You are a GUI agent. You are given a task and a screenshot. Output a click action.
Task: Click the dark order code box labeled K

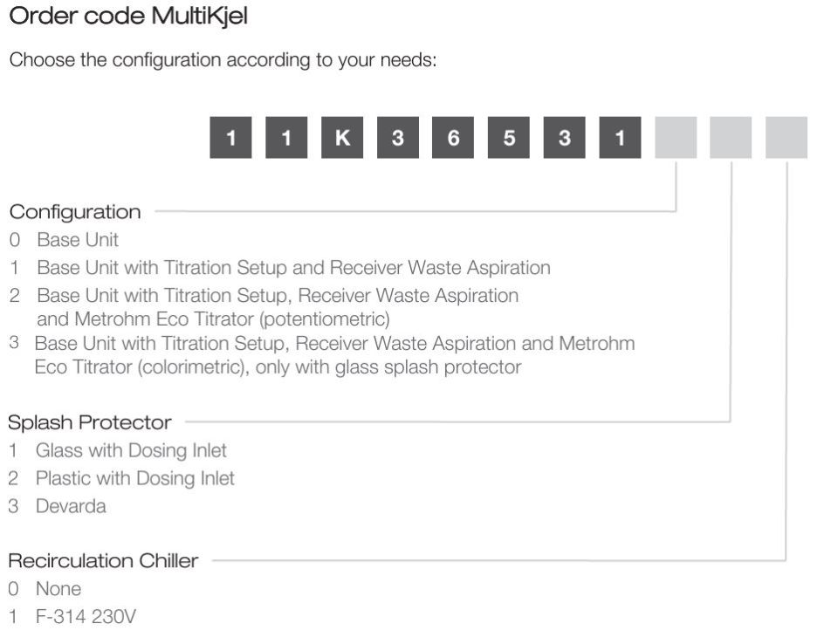click(342, 137)
